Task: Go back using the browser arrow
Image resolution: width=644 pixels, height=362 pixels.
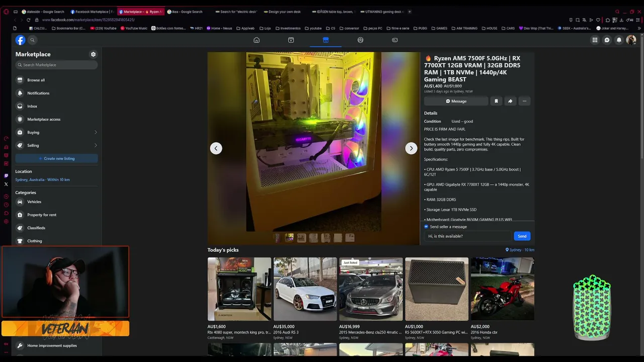Action: [14, 20]
